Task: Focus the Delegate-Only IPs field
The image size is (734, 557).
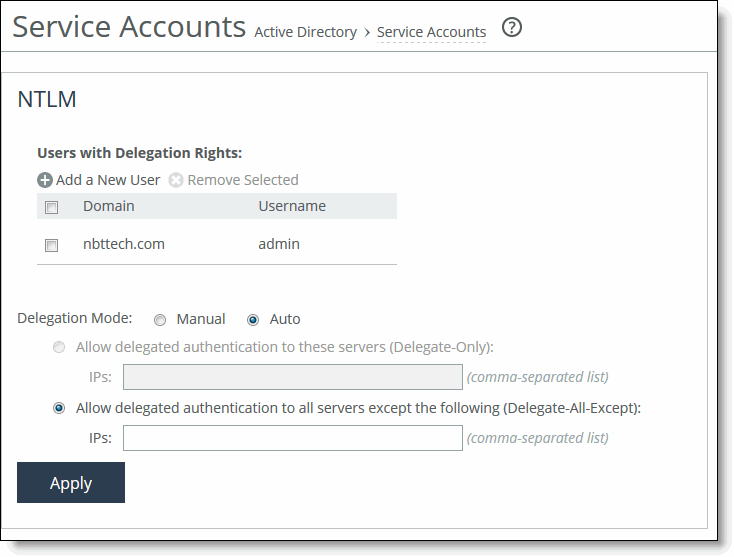Action: coord(292,377)
